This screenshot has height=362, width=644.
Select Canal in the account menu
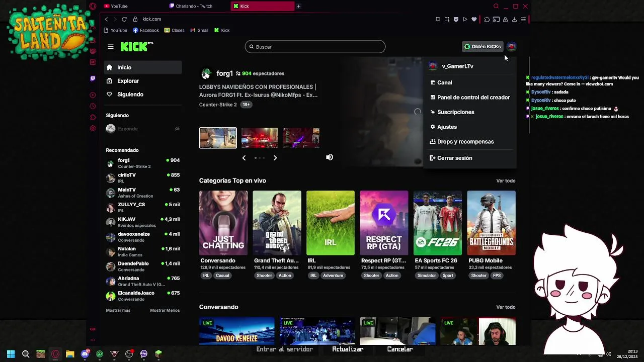470,82
